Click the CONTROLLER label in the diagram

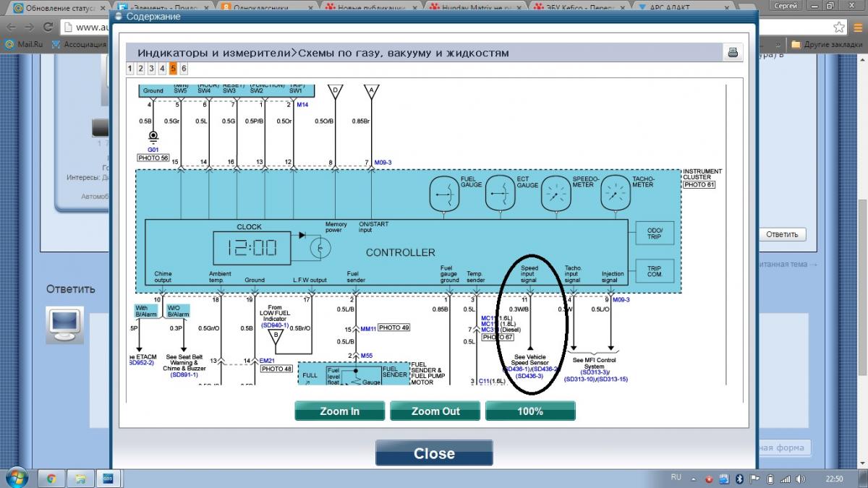pos(400,252)
